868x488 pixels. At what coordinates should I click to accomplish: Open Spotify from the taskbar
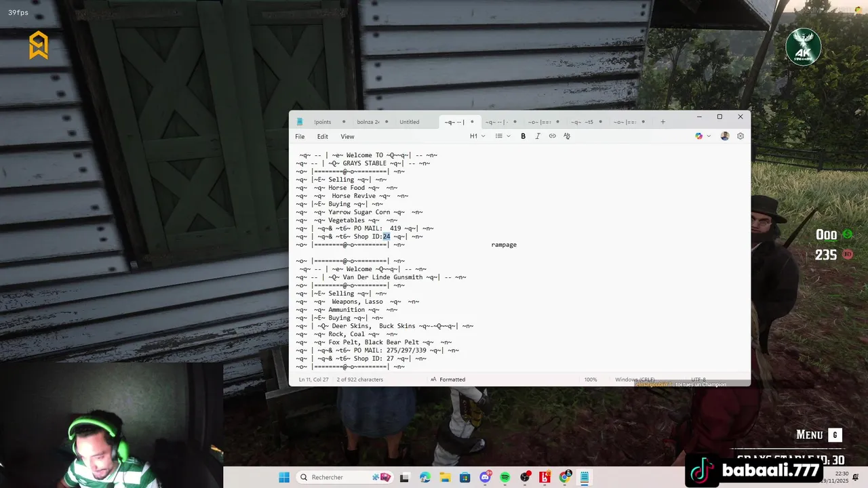[x=505, y=478]
